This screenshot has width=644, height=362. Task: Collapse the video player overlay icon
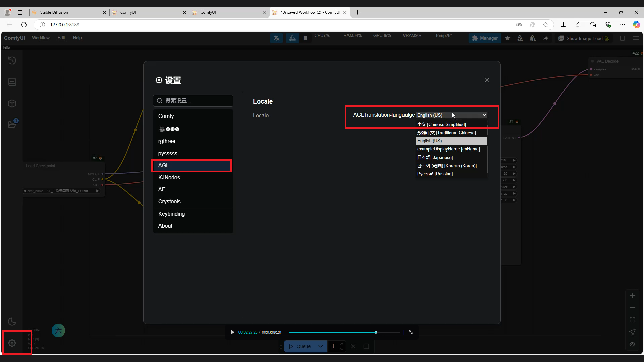411,333
